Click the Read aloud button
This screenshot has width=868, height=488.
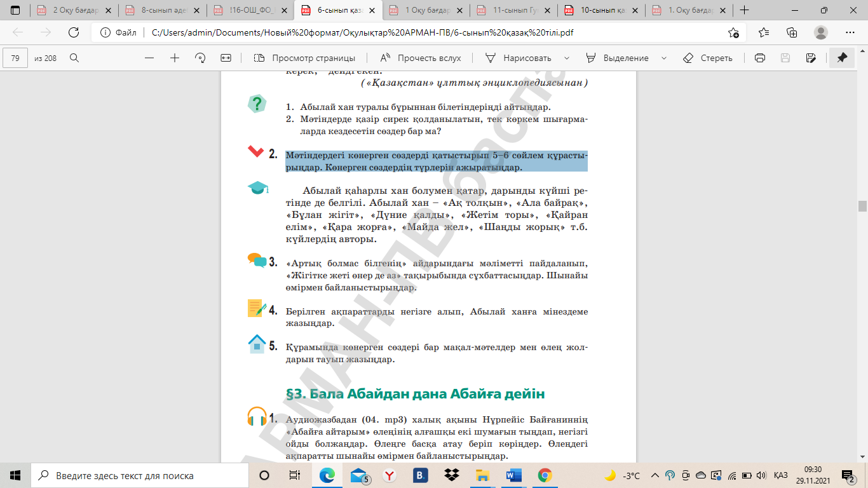[x=421, y=58]
